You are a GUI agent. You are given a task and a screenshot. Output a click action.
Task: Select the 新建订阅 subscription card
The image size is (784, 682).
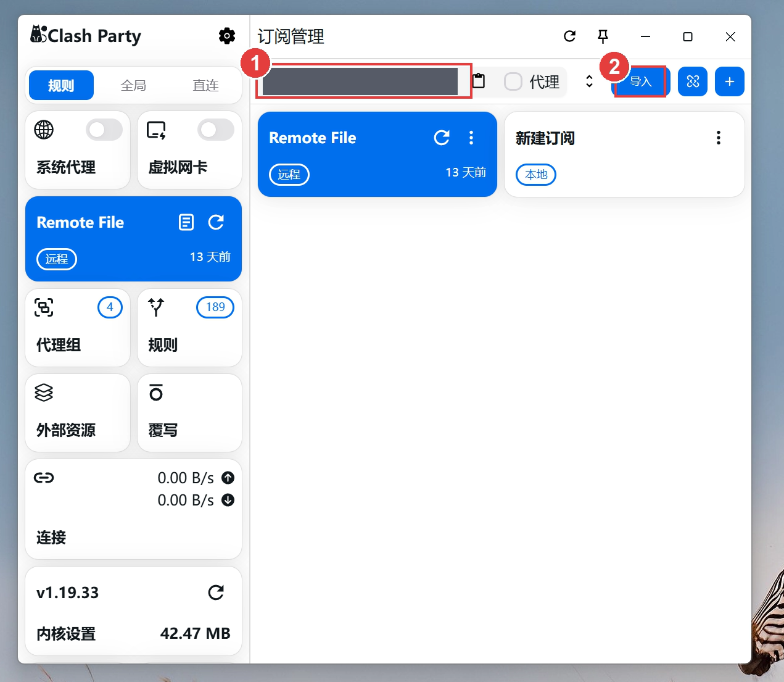tap(624, 154)
